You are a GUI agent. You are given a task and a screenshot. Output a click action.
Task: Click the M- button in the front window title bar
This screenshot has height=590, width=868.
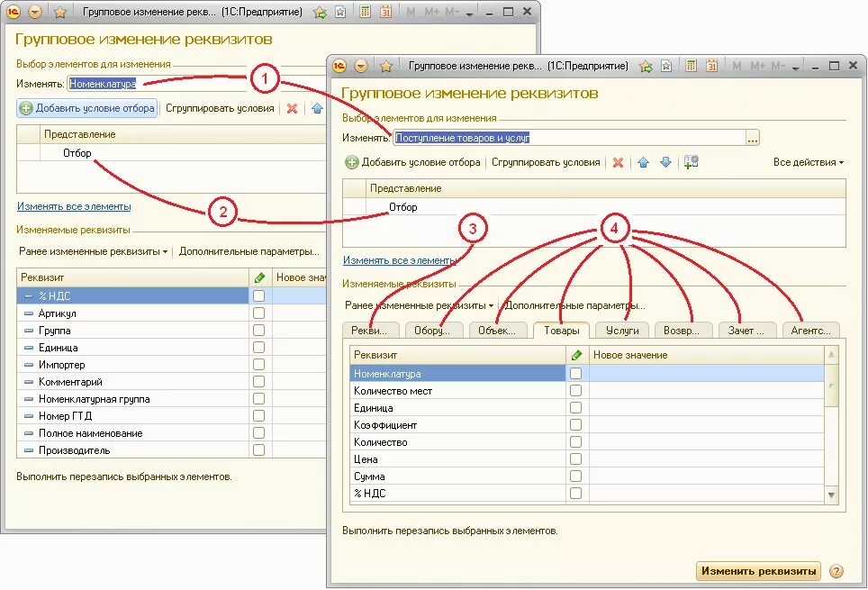point(778,66)
